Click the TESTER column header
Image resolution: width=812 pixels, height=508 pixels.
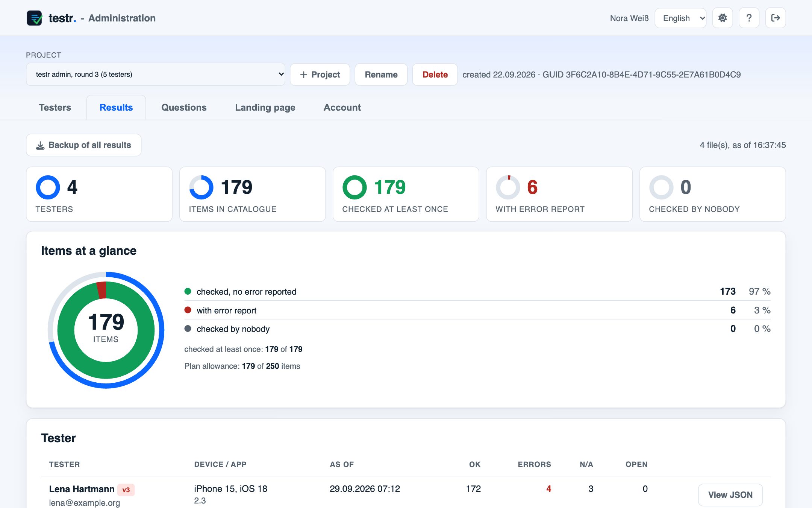click(x=64, y=464)
